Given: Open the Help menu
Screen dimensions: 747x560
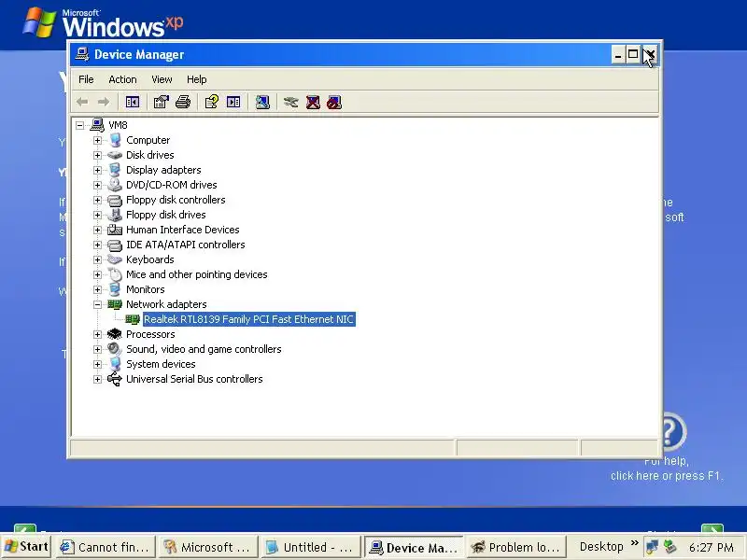Looking at the screenshot, I should [x=196, y=79].
